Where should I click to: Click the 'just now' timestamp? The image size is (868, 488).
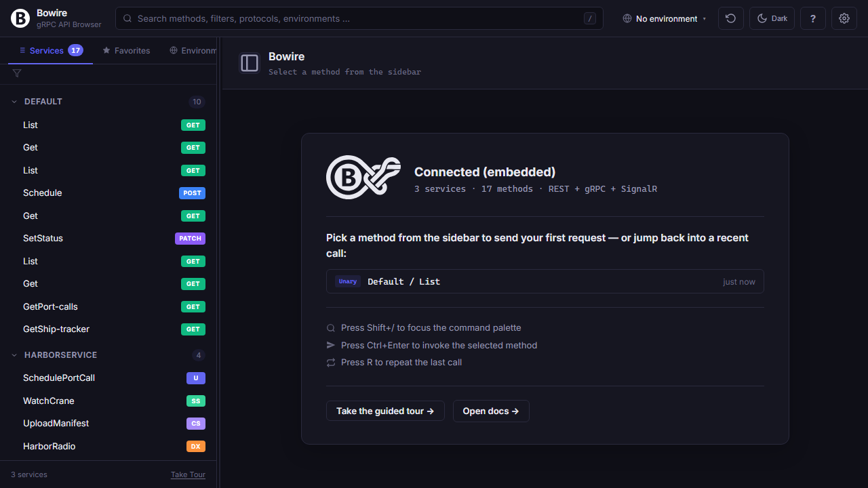tap(739, 282)
